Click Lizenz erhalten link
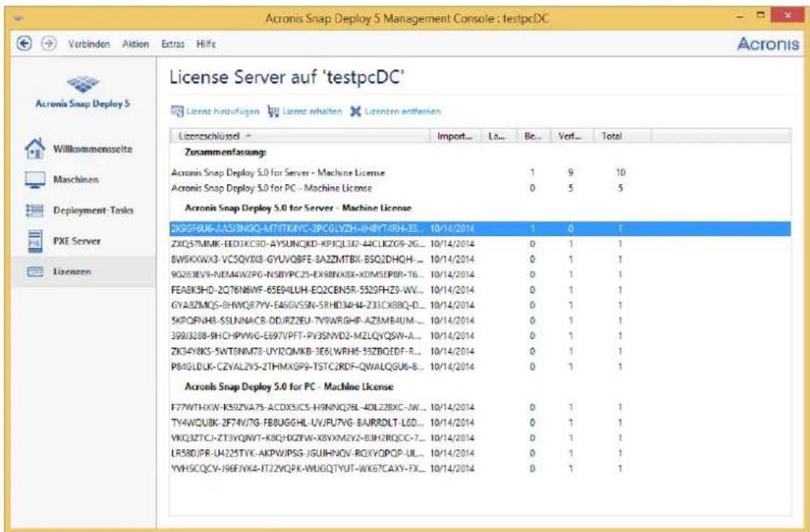The width and height of the screenshot is (810, 532). 312,111
